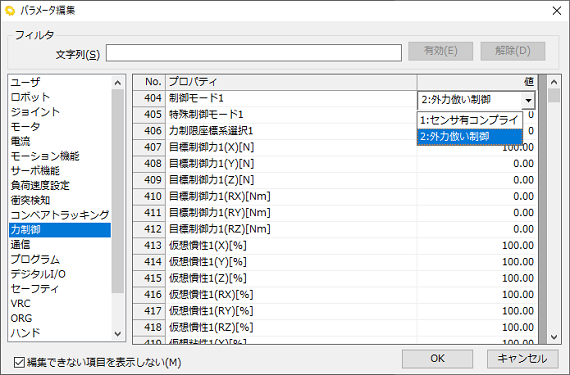Image resolution: width=570 pixels, height=375 pixels.
Task: Focus the 文字列 filter text field
Action: [254, 53]
